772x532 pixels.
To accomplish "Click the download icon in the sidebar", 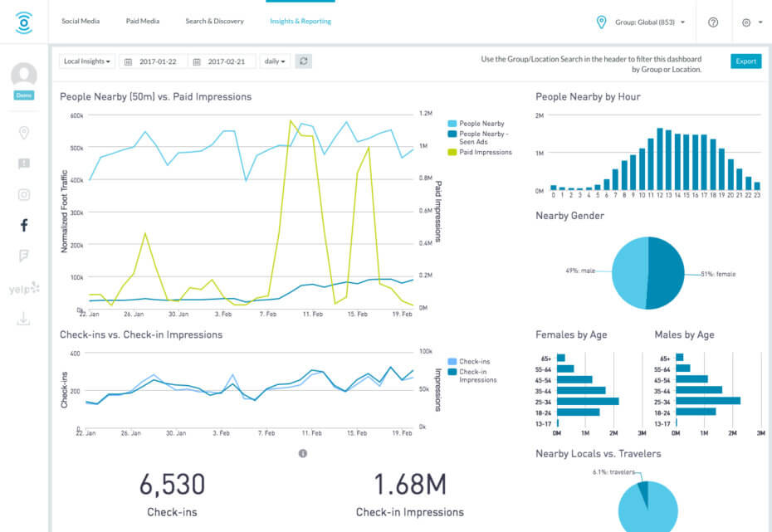I will (24, 318).
